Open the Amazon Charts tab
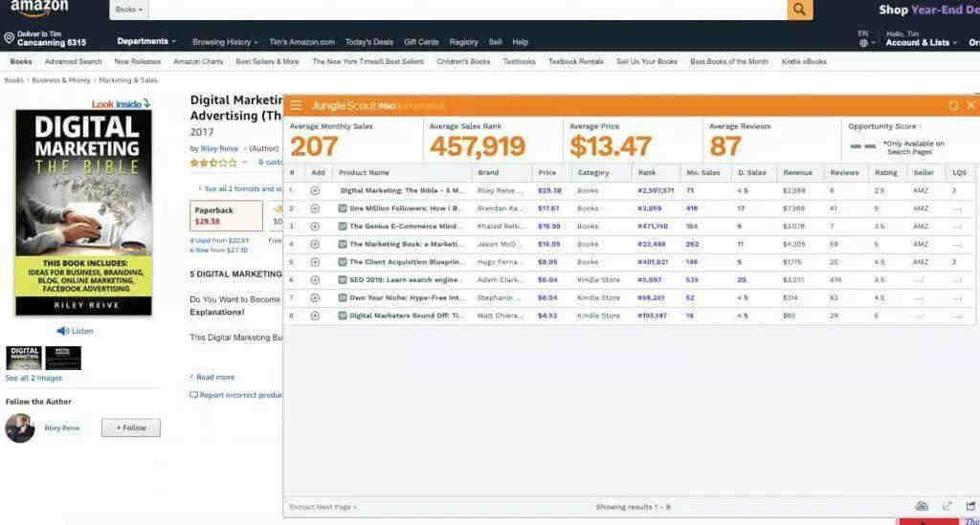Viewport: 980px width, 525px height. (198, 62)
